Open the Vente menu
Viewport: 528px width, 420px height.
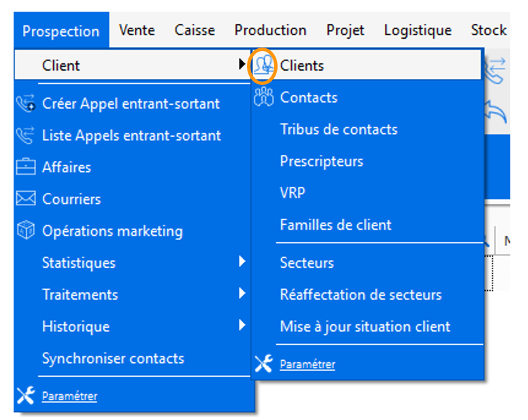137,31
